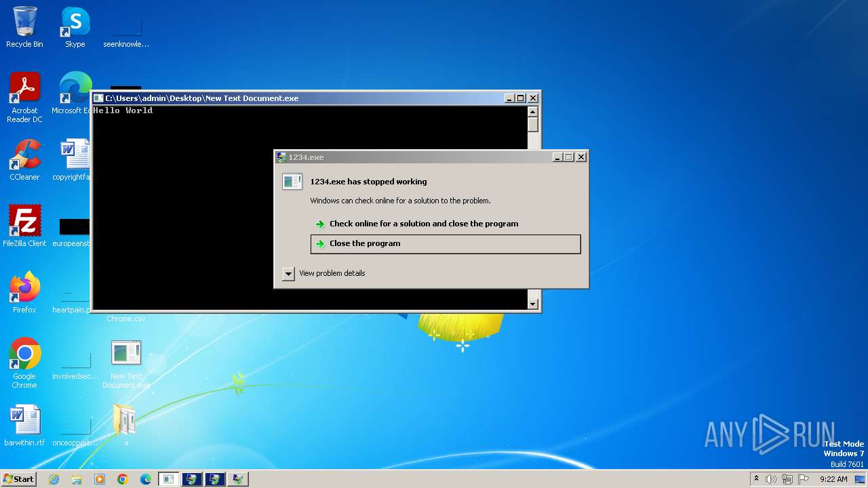868x488 pixels.
Task: Open the volume speaker tray icon
Action: click(771, 479)
